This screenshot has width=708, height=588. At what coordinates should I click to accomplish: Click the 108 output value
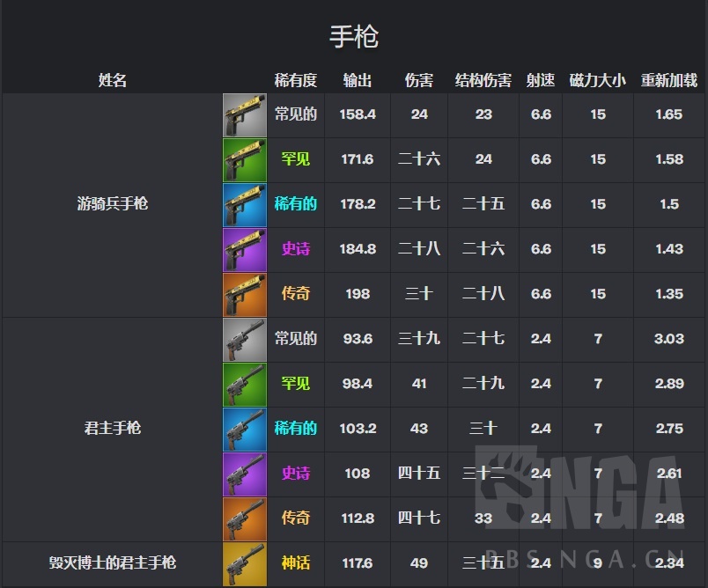(x=358, y=474)
